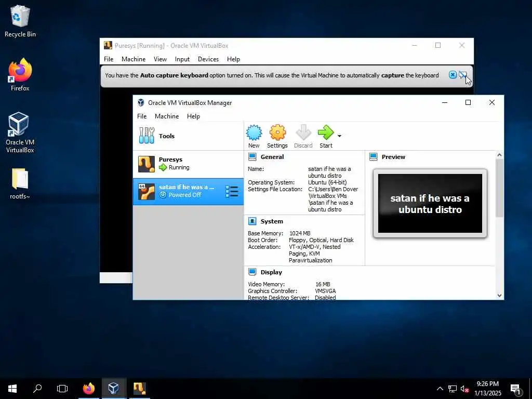This screenshot has width=532, height=399.
Task: Open Machine menu in Puresys window
Action: (x=134, y=59)
